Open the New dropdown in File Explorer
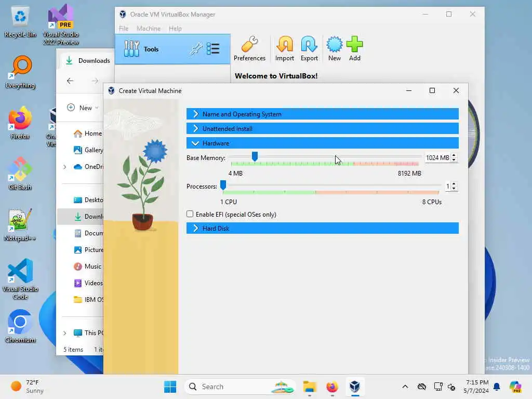The image size is (532, 399). [83, 108]
